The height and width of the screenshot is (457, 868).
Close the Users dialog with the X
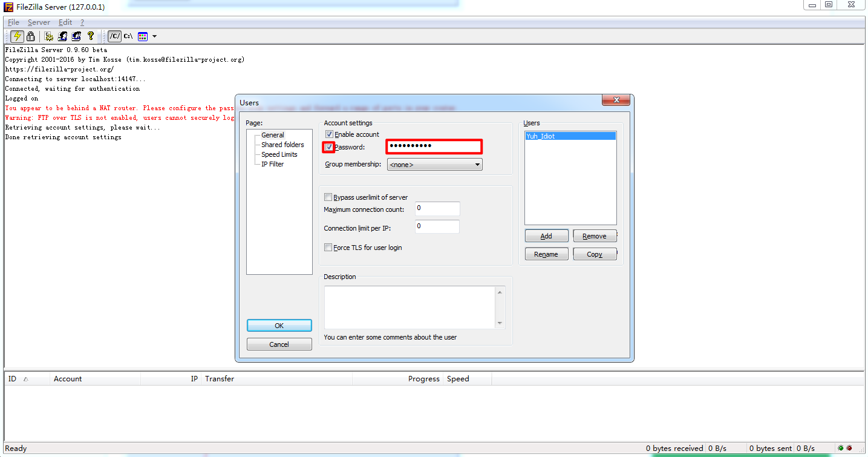pyautogui.click(x=616, y=100)
